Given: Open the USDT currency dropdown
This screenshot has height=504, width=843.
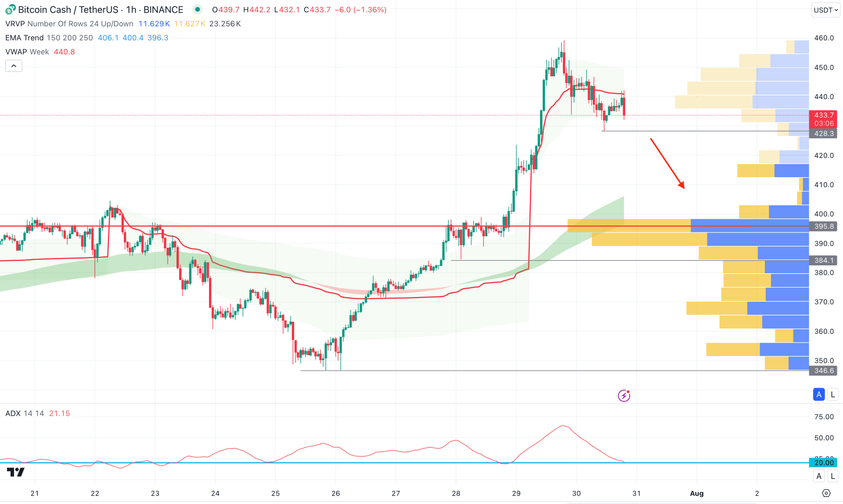Looking at the screenshot, I should (x=825, y=10).
